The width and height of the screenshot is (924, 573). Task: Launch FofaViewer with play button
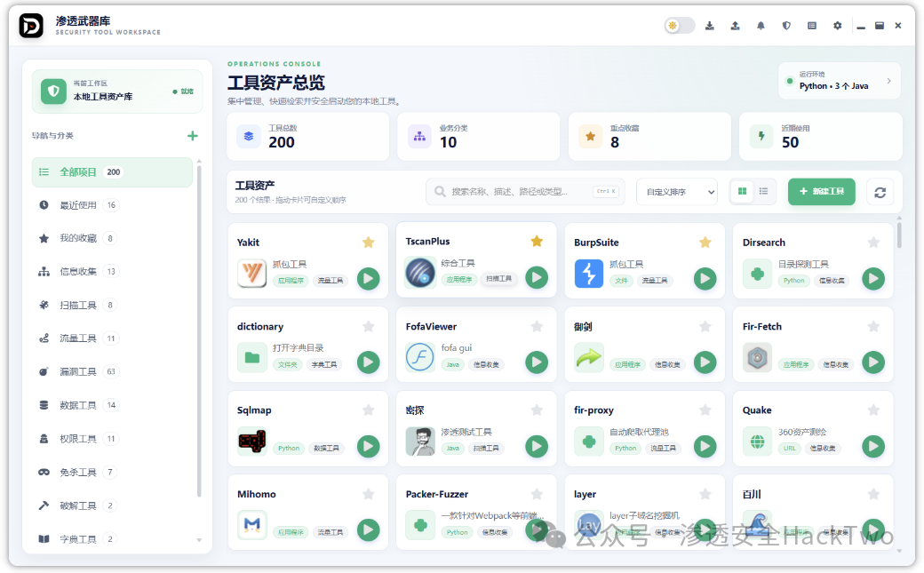point(537,362)
